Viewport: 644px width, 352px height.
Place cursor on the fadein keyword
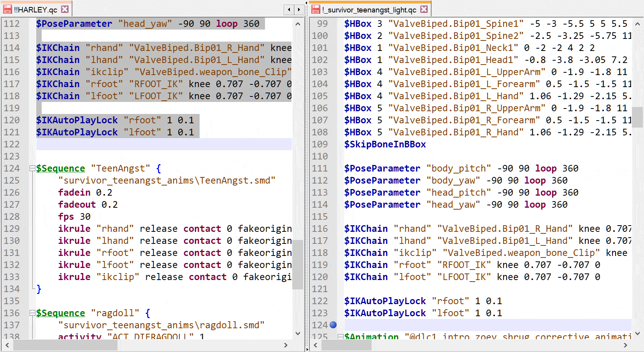pos(74,193)
